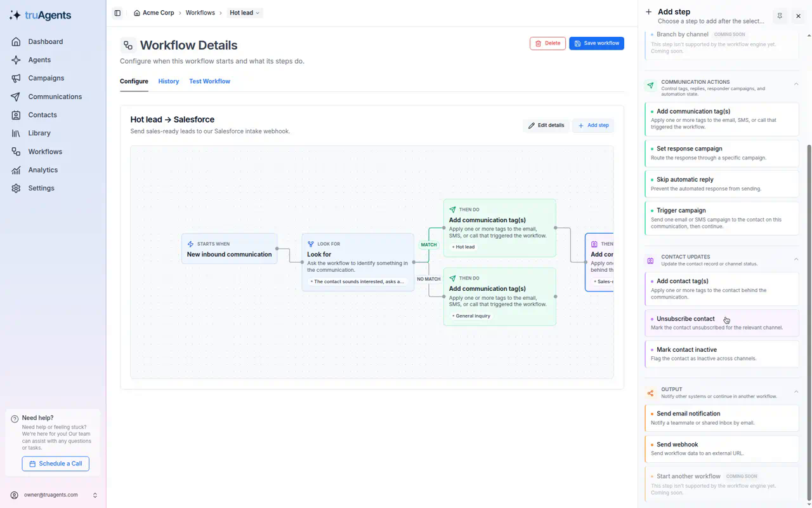
Task: Click the Acme Corp home breadcrumb
Action: click(154, 13)
